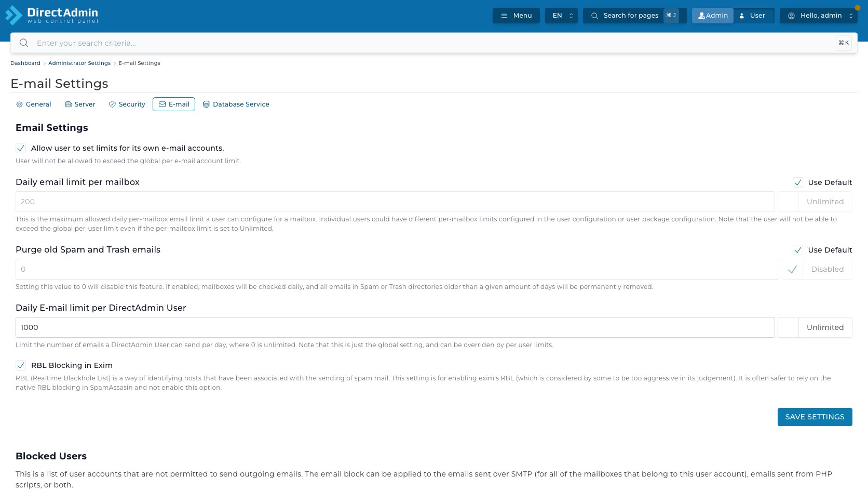This screenshot has height=489, width=868.
Task: Click the server icon on the Server tab
Action: (x=68, y=104)
